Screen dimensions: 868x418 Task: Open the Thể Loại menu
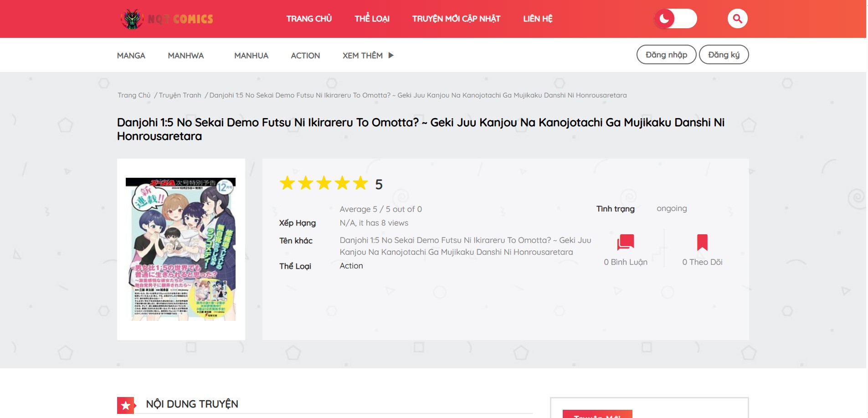tap(372, 19)
